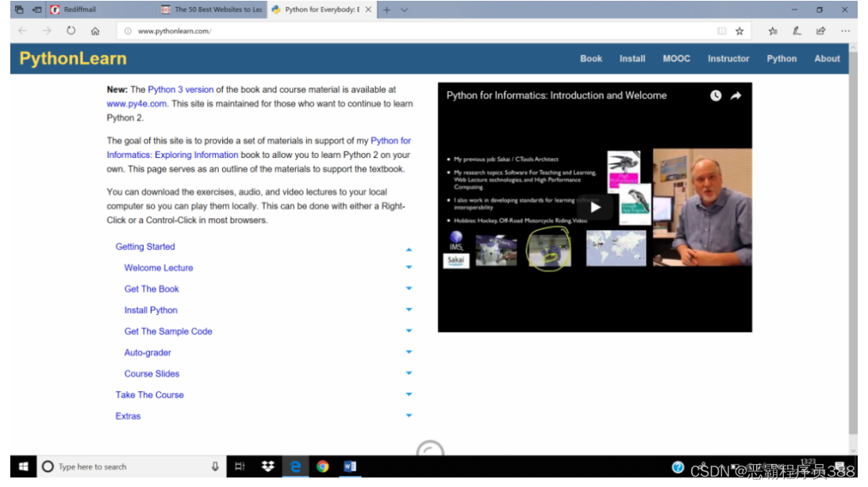Open the browser Settings and more menu
This screenshot has height=487, width=868.
845,31
